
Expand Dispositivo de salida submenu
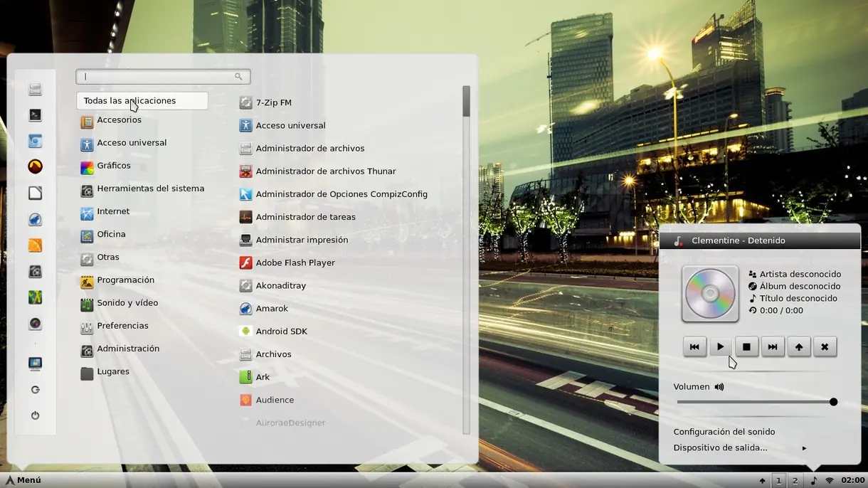coord(740,448)
